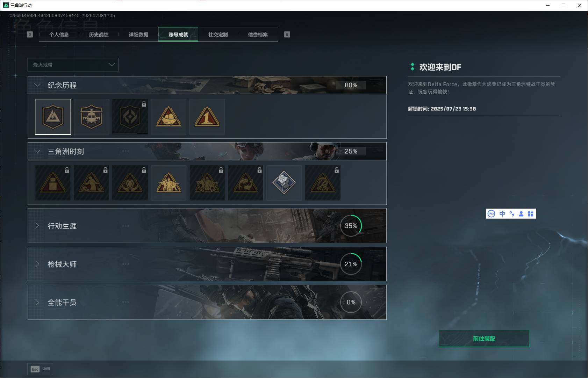This screenshot has width=588, height=378.
Task: Select the locked safe-box triangle badge
Action: 53,183
